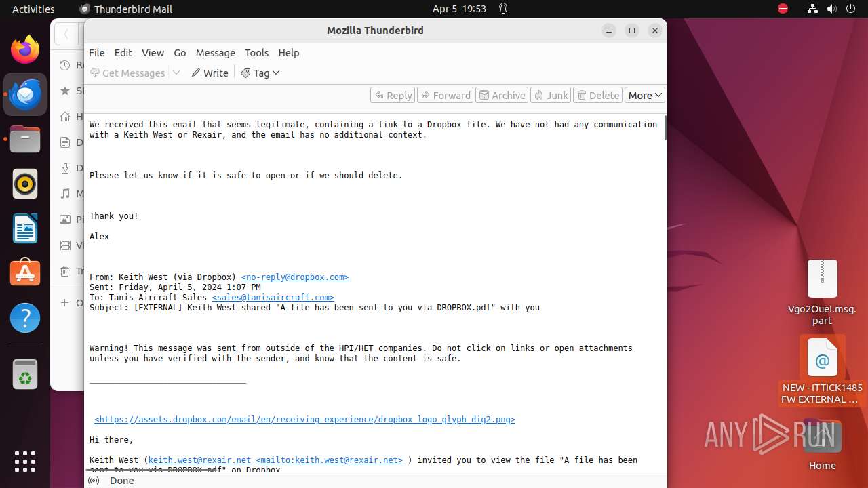Viewport: 868px width, 488px height.
Task: Open Firefox from the Ubuntu dock
Action: point(25,49)
